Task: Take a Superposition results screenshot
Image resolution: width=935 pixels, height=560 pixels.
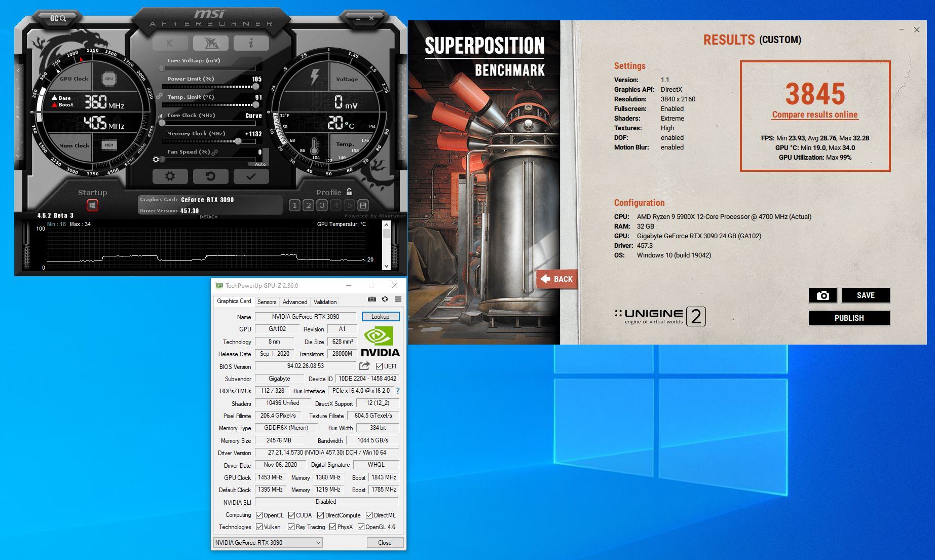Action: [x=822, y=295]
